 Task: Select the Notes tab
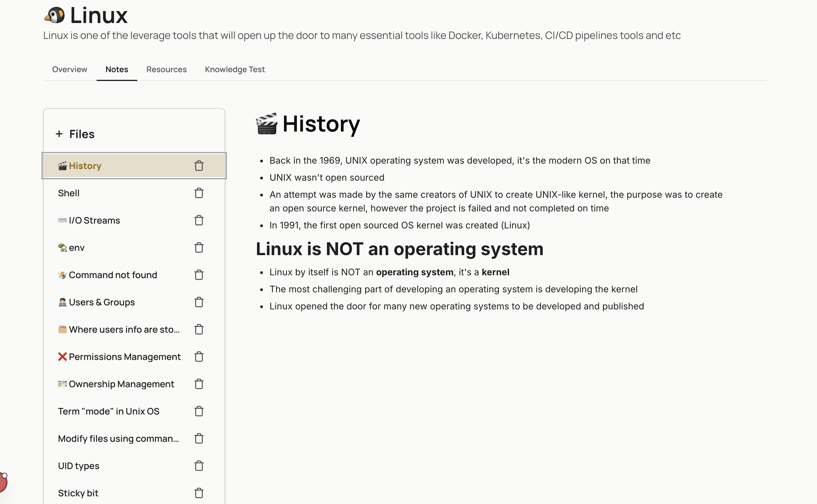click(x=117, y=69)
